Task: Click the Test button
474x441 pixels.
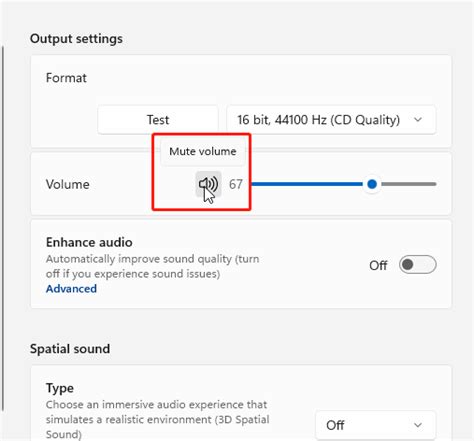Action: [x=158, y=120]
